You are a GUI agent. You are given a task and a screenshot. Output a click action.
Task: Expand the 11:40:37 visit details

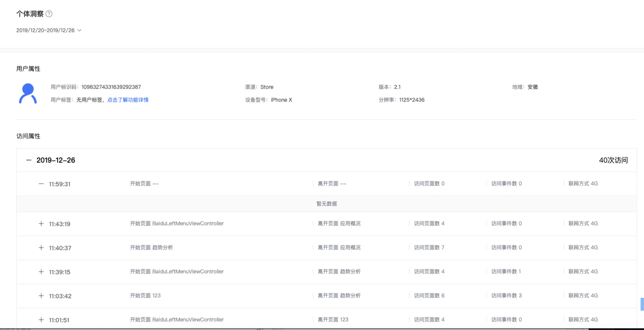click(x=41, y=248)
